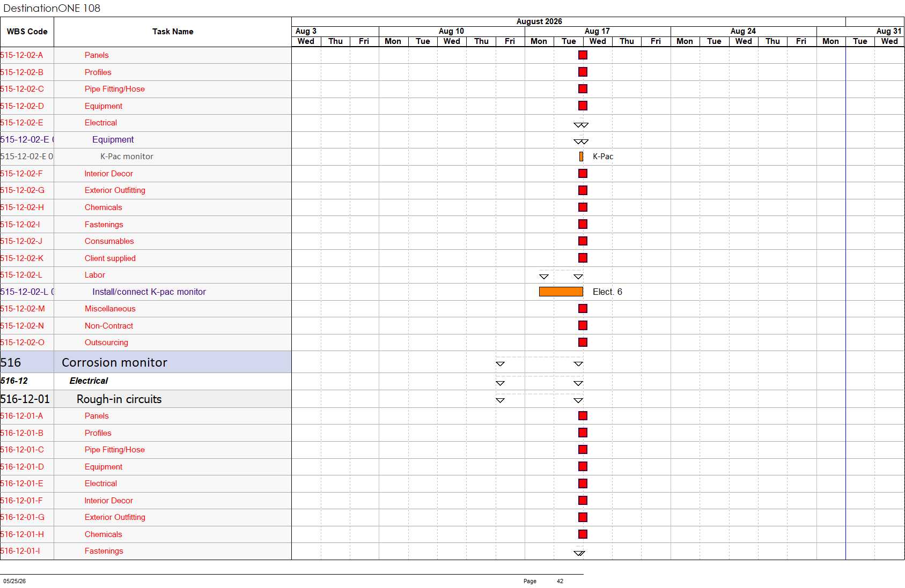The height and width of the screenshot is (588, 905).
Task: Click the DestinationONE 108 project title
Action: click(x=51, y=8)
